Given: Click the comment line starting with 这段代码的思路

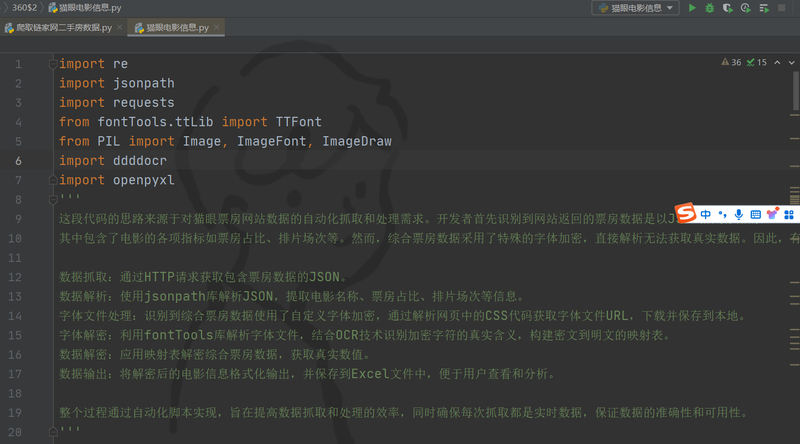Looking at the screenshot, I should [x=367, y=219].
